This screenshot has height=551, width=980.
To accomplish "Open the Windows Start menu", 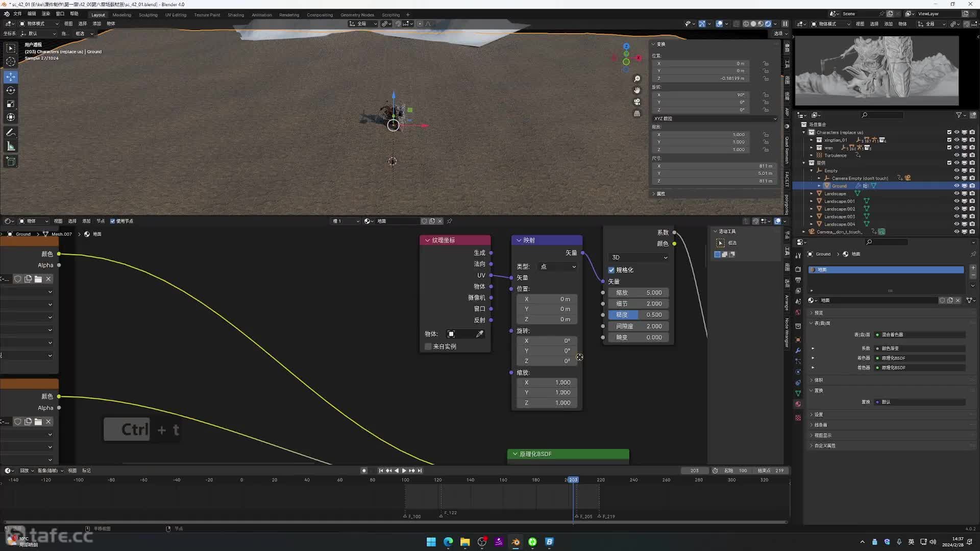I will (x=431, y=542).
